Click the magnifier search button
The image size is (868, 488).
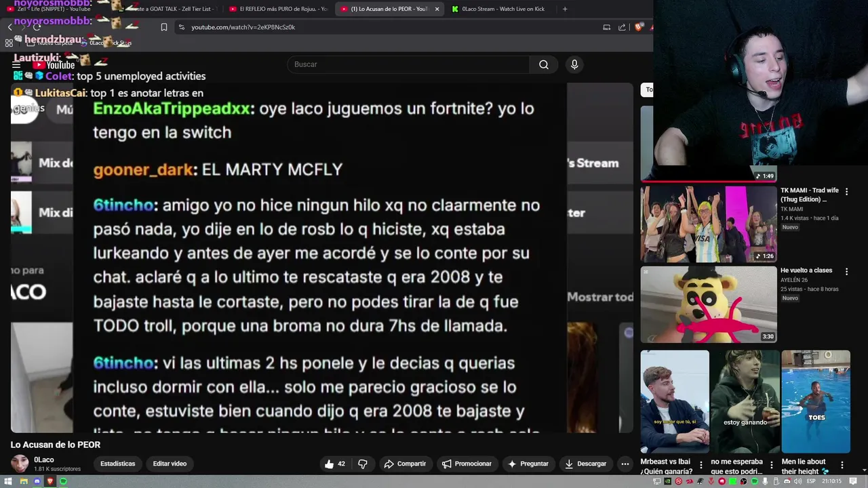coord(544,64)
